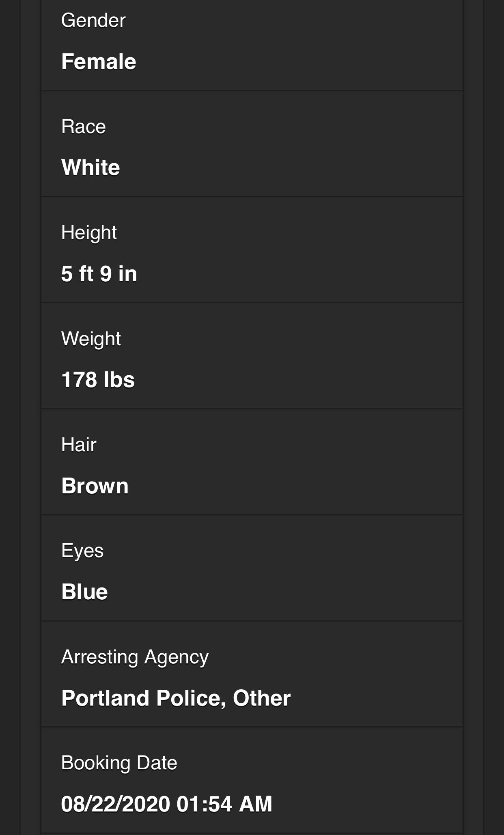Screen dimensions: 504x835
Task: Click the Arresting Agency label
Action: coord(135,657)
